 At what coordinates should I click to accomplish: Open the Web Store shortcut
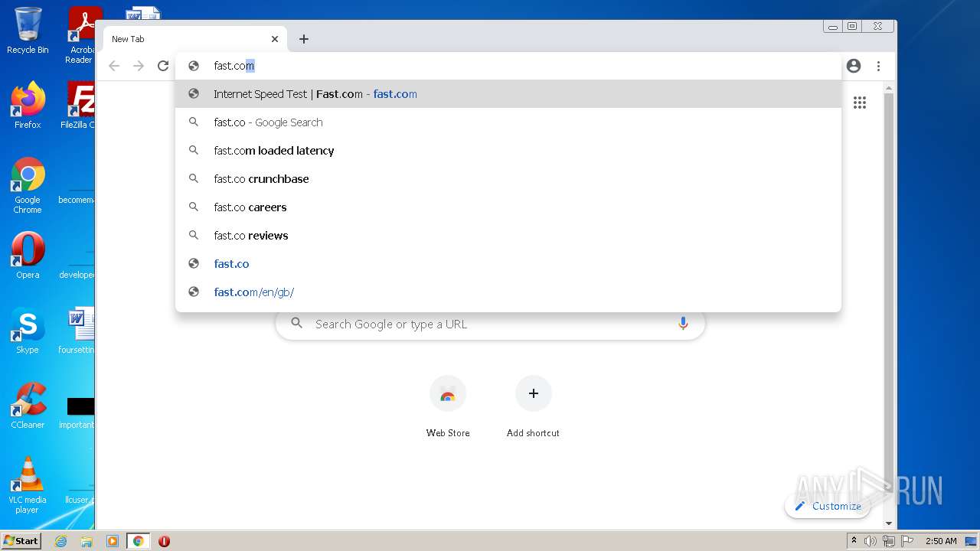click(x=448, y=406)
